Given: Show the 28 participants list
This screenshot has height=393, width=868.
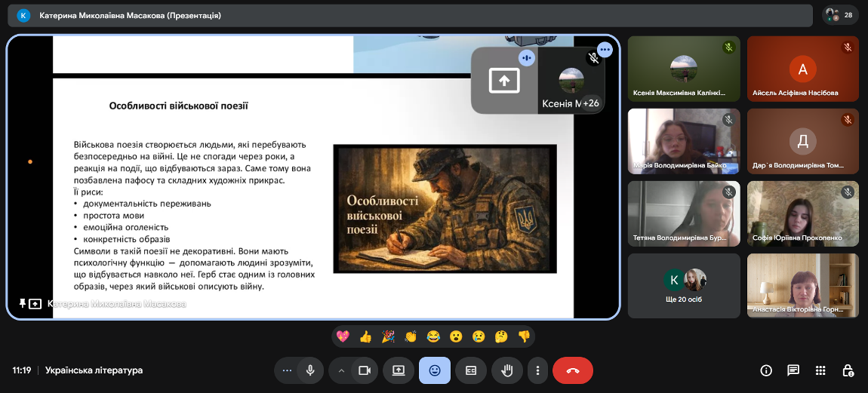Looking at the screenshot, I should [x=840, y=15].
